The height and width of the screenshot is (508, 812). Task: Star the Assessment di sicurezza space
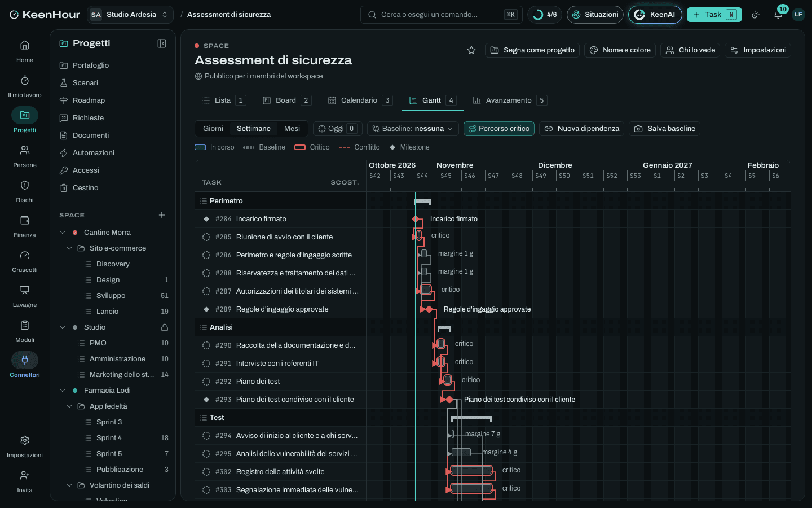pos(471,50)
